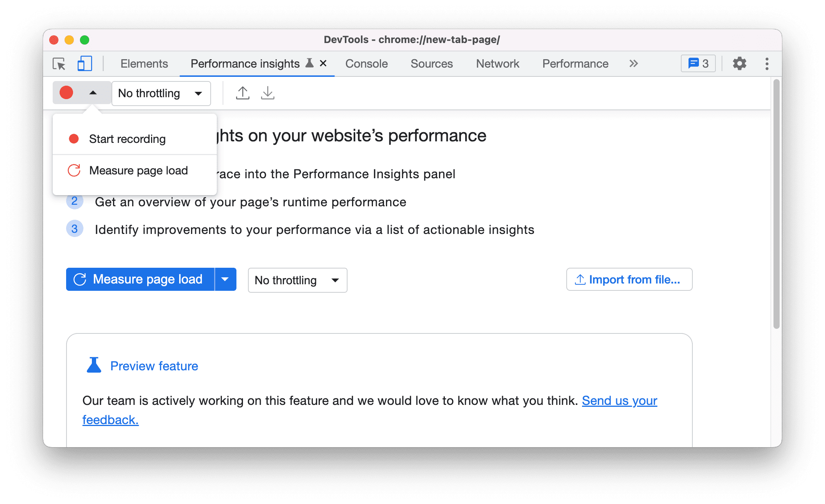Open the No throttling dropdown in toolbar
825x504 pixels.
coord(159,93)
